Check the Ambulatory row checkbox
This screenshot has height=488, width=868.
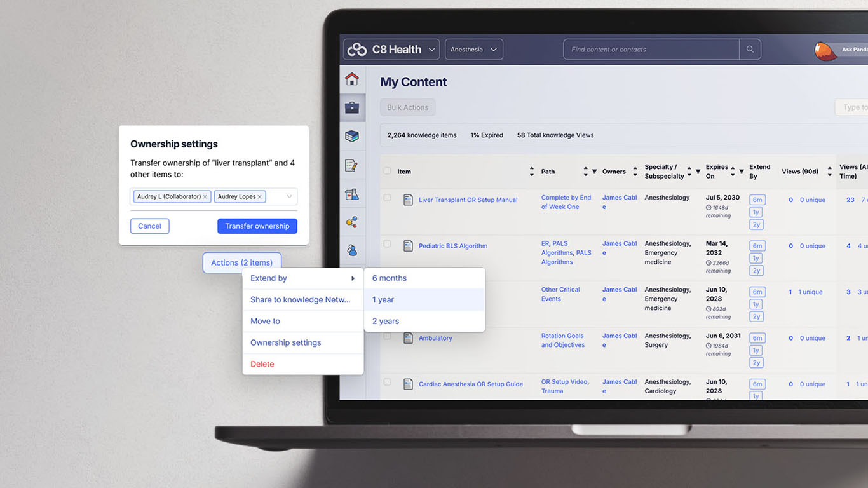[387, 335]
